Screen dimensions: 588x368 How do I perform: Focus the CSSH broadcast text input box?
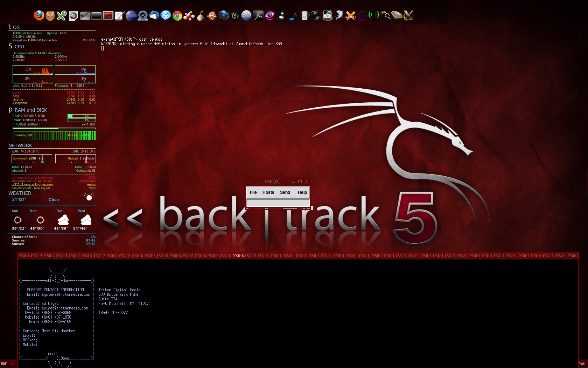pos(278,203)
